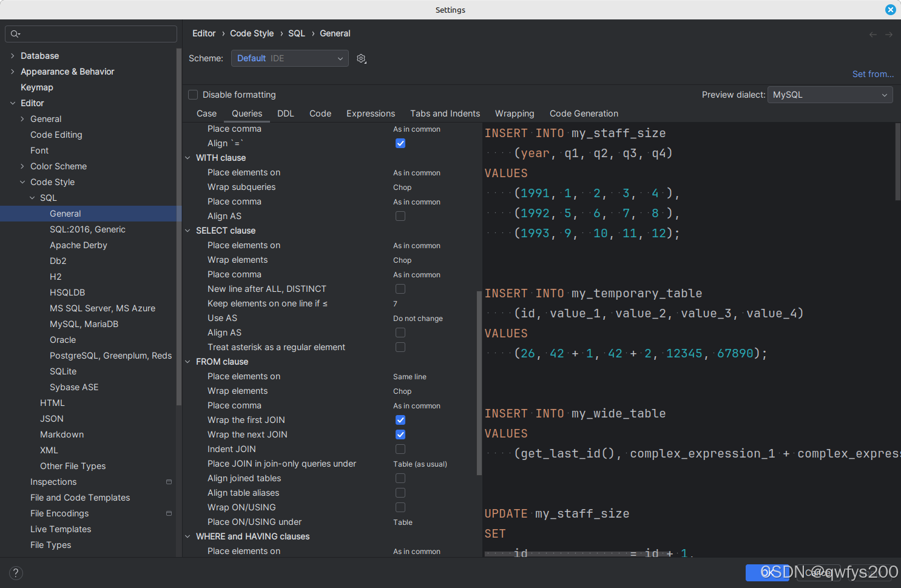This screenshot has width=901, height=588.
Task: Open the Tabs and Indents tab
Action: point(445,113)
